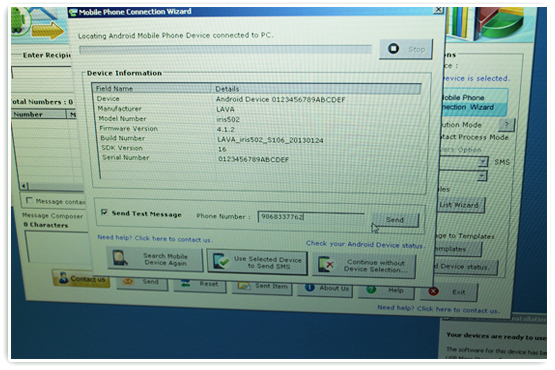
Task: Select LAVA_iris502_S106_20130124 build number value
Action: (x=270, y=140)
